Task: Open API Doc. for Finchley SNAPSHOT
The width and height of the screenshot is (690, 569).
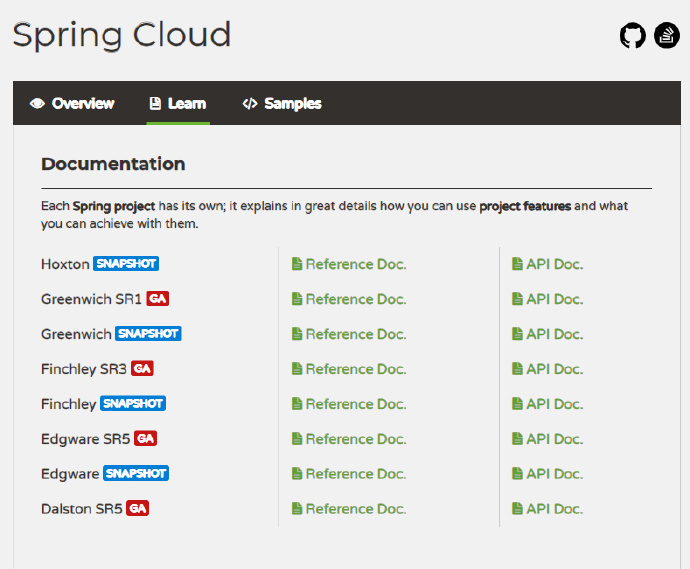Action: pyautogui.click(x=547, y=404)
